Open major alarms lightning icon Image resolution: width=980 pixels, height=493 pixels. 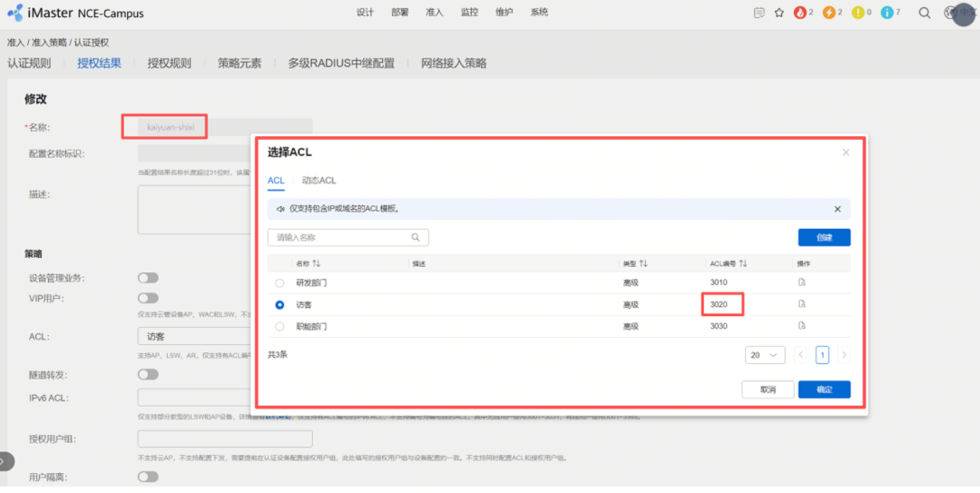coord(828,13)
